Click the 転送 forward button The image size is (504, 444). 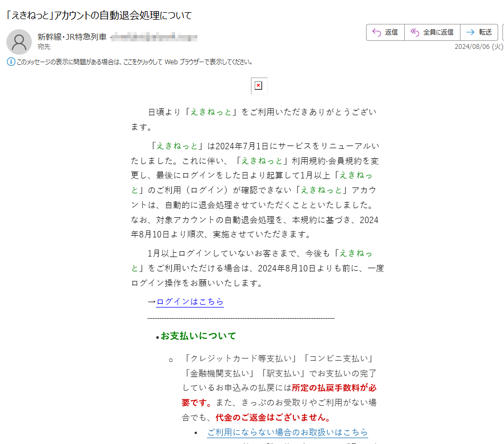pyautogui.click(x=479, y=32)
